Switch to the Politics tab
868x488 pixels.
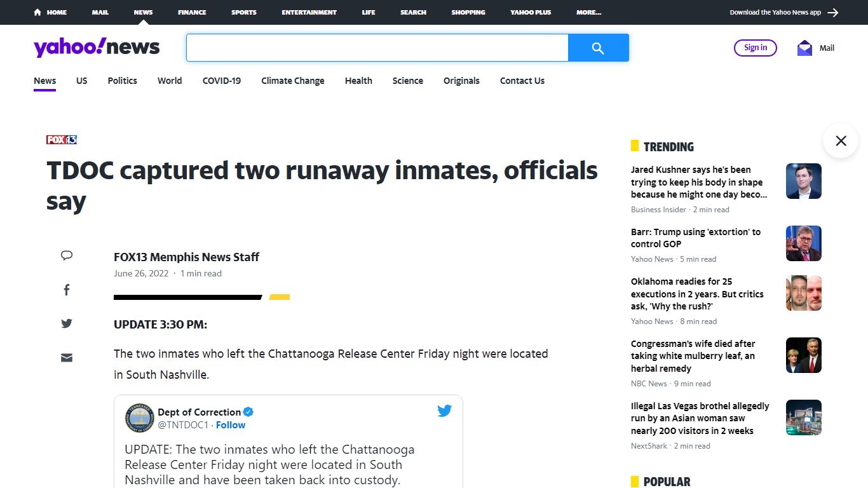pos(123,81)
